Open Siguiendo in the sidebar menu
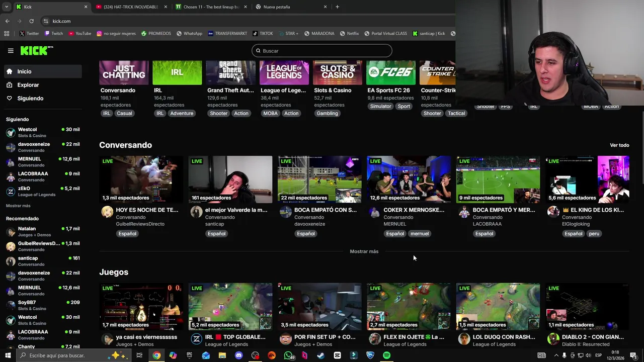The height and width of the screenshot is (362, 644). pyautogui.click(x=42, y=98)
